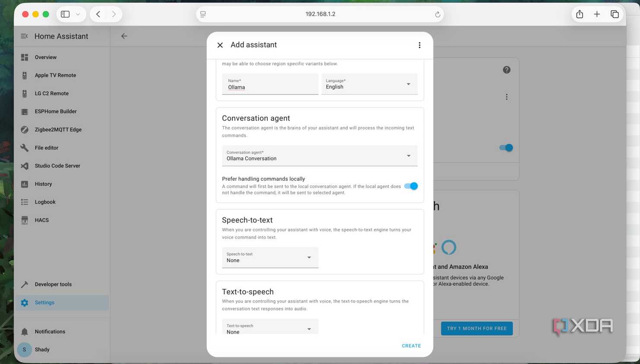The width and height of the screenshot is (640, 364).
Task: Open File editor wrench icon
Action: (x=25, y=148)
